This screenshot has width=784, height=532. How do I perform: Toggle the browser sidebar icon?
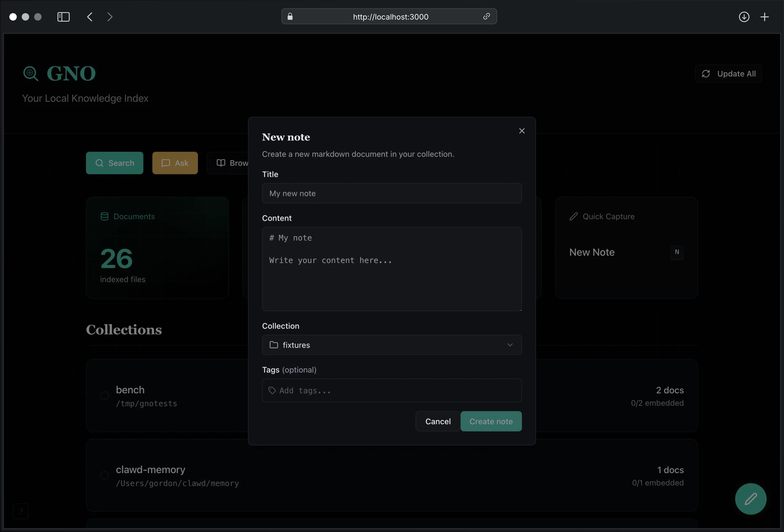pos(63,16)
